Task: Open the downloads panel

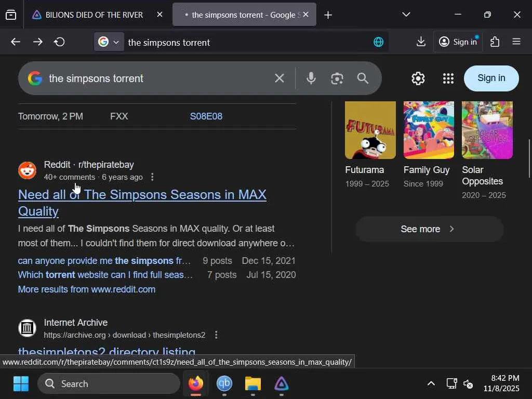Action: (x=421, y=42)
